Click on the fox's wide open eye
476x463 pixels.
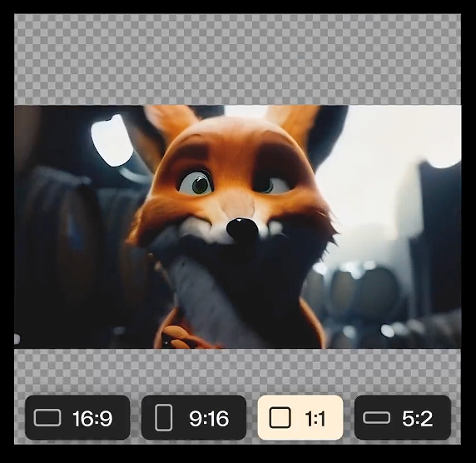[x=196, y=183]
